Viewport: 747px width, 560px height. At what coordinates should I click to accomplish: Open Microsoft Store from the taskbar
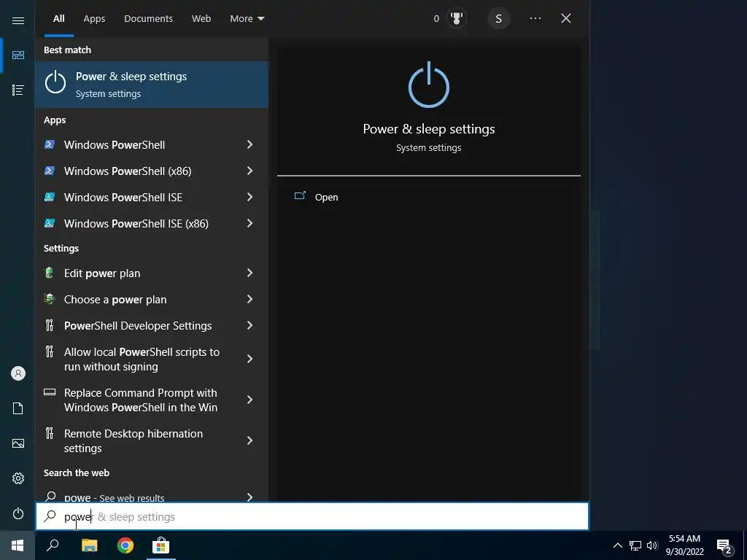161,545
